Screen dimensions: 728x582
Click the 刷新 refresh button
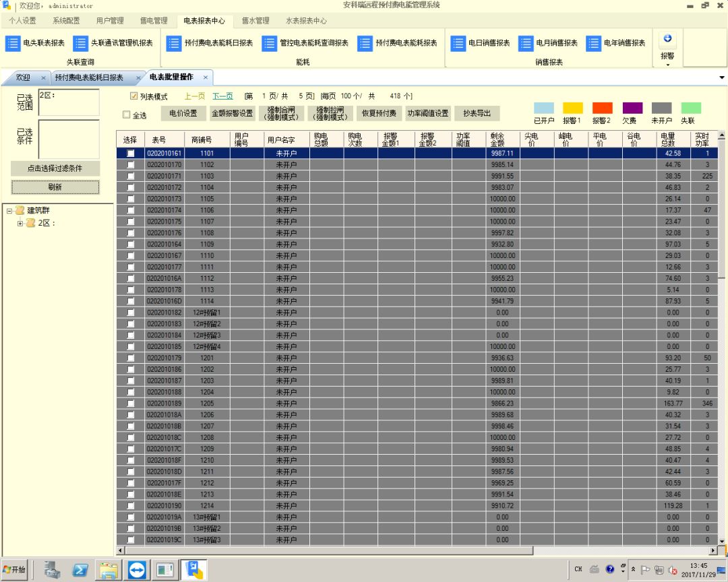pyautogui.click(x=55, y=187)
